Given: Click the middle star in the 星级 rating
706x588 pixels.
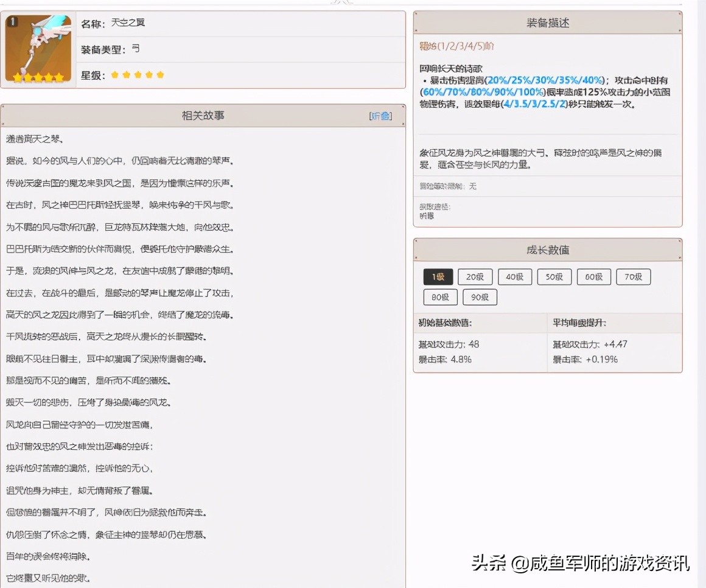Looking at the screenshot, I should point(136,74).
